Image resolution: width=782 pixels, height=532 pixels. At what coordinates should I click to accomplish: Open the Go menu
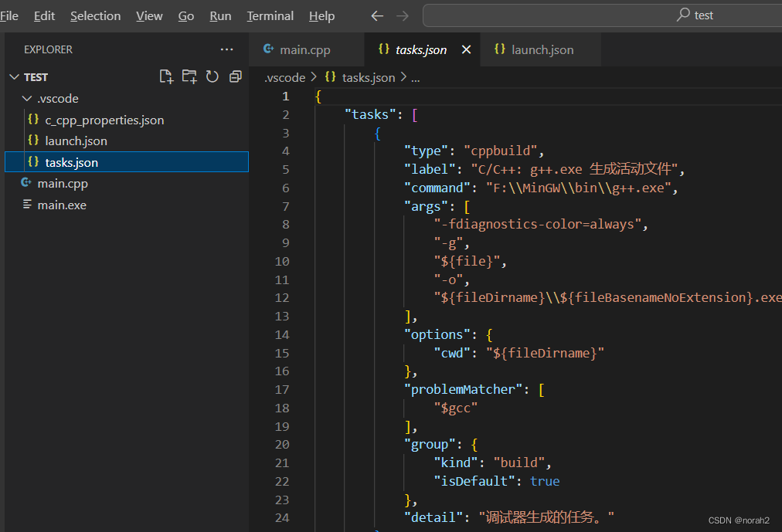point(186,16)
